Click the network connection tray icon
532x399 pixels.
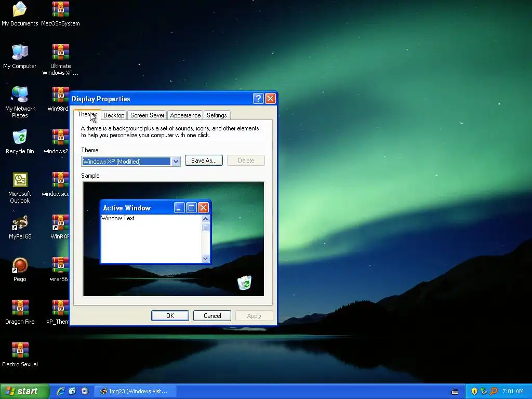pos(484,391)
